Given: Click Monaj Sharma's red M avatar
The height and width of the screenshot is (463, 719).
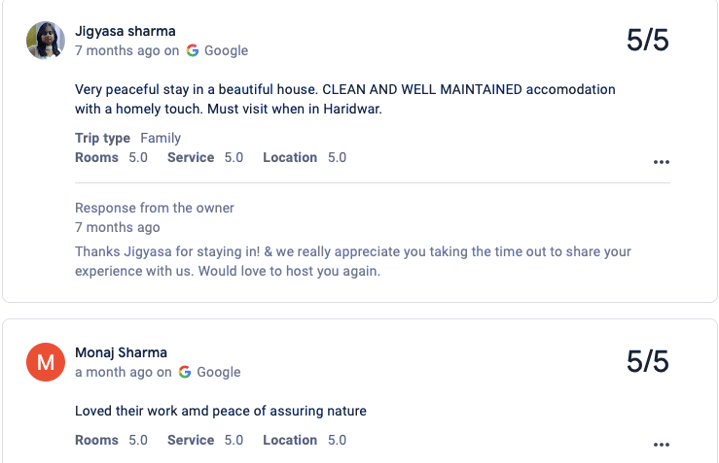Looking at the screenshot, I should click(x=45, y=362).
